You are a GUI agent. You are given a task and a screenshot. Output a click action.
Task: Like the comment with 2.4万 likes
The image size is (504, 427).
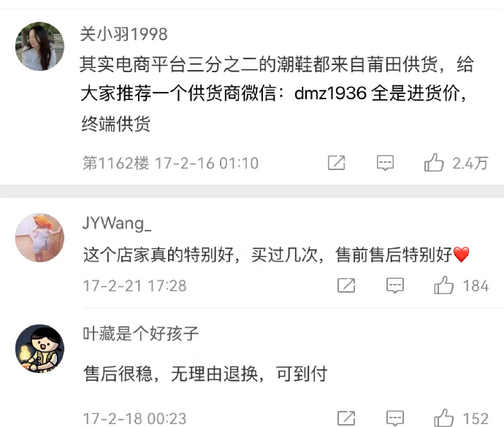tap(434, 162)
